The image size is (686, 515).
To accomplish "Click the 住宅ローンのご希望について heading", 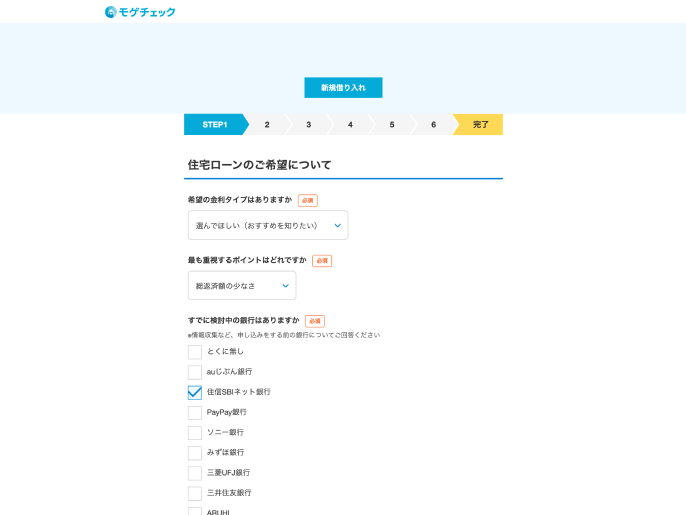I will 260,165.
